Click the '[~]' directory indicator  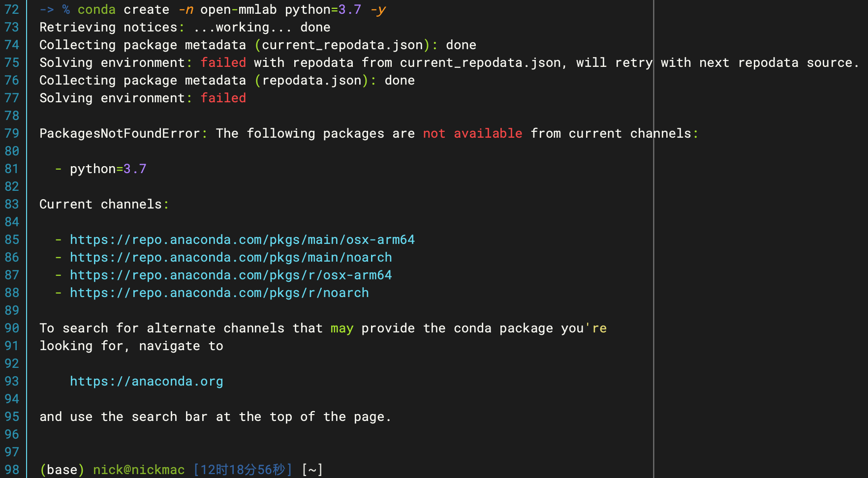[x=312, y=470]
